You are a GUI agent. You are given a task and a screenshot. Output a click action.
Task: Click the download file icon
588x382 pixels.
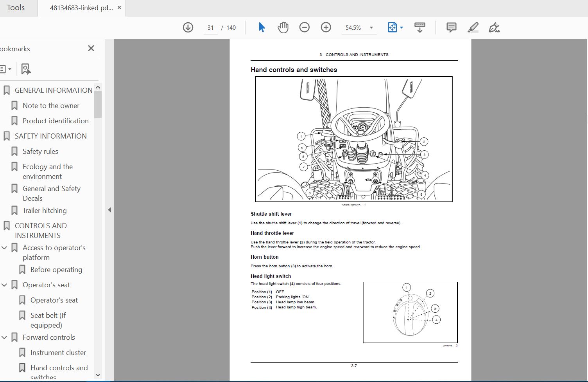188,27
